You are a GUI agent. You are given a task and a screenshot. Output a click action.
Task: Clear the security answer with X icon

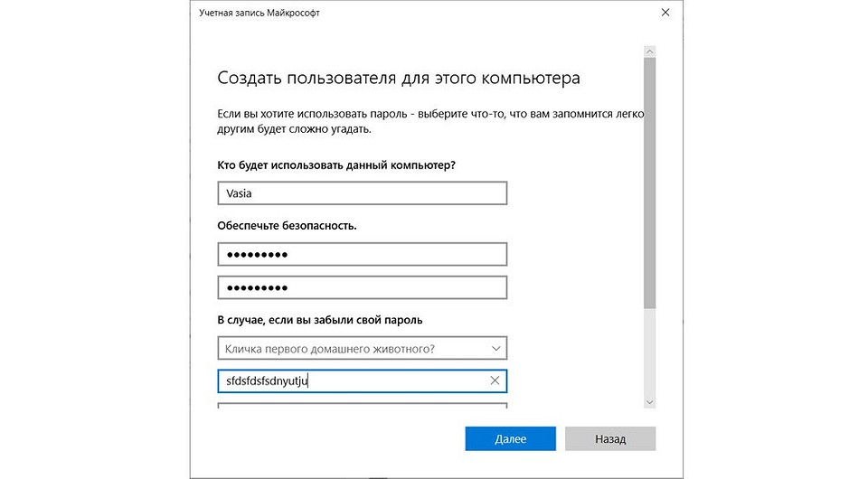pyautogui.click(x=495, y=380)
